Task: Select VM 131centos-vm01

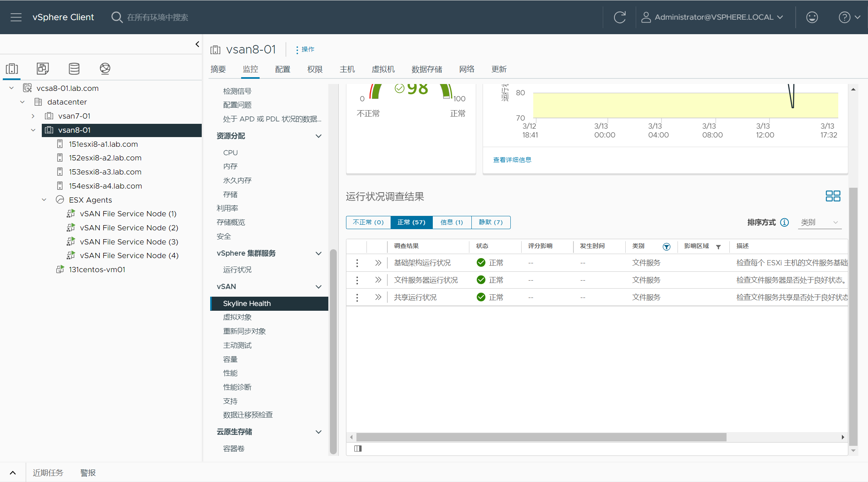Action: [x=97, y=269]
